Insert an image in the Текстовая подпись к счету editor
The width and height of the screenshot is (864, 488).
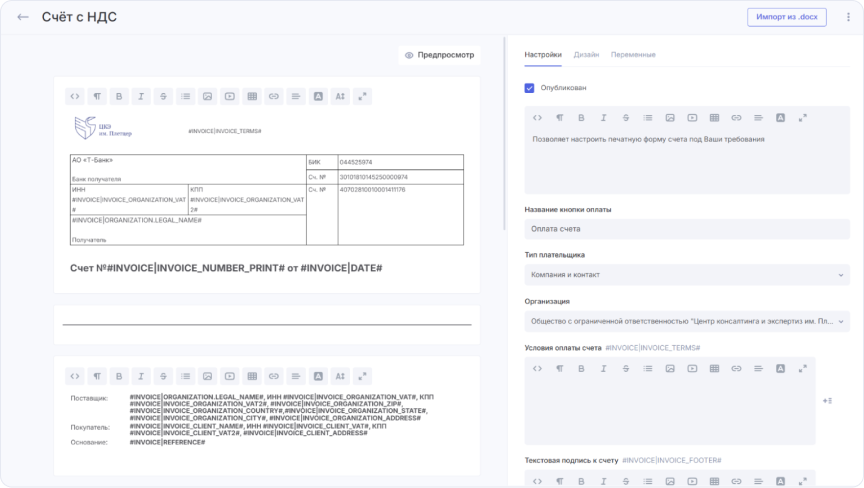click(x=669, y=481)
